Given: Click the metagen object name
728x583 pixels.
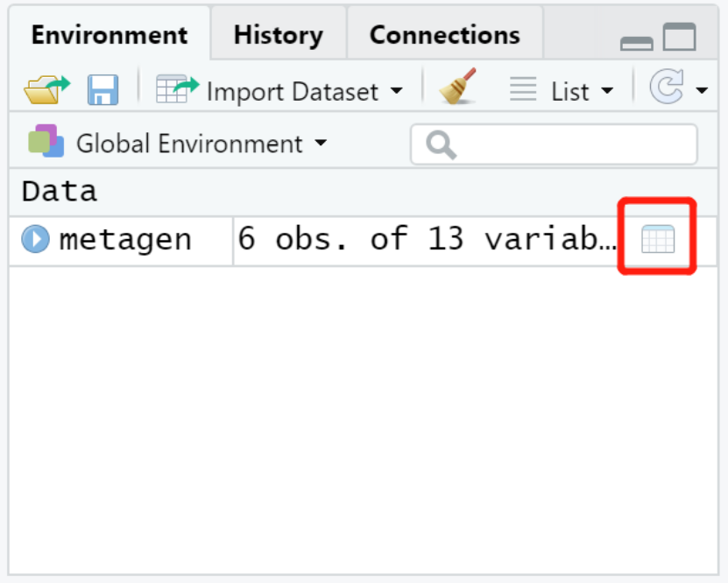Looking at the screenshot, I should pyautogui.click(x=125, y=239).
